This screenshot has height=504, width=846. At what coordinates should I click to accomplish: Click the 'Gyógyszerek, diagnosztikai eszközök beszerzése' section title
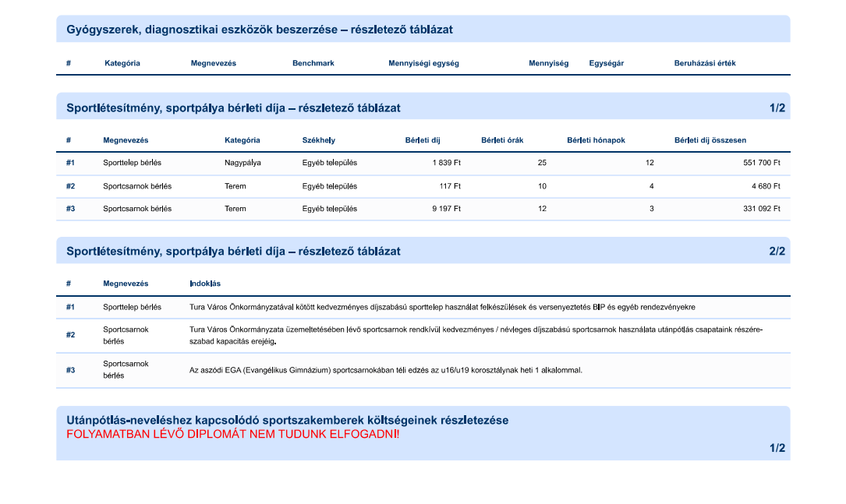click(260, 30)
